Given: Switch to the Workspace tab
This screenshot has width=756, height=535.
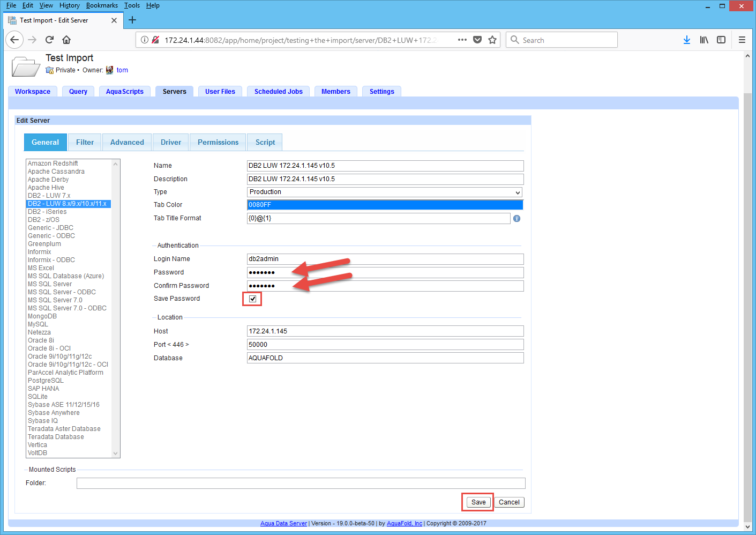Looking at the screenshot, I should [33, 92].
